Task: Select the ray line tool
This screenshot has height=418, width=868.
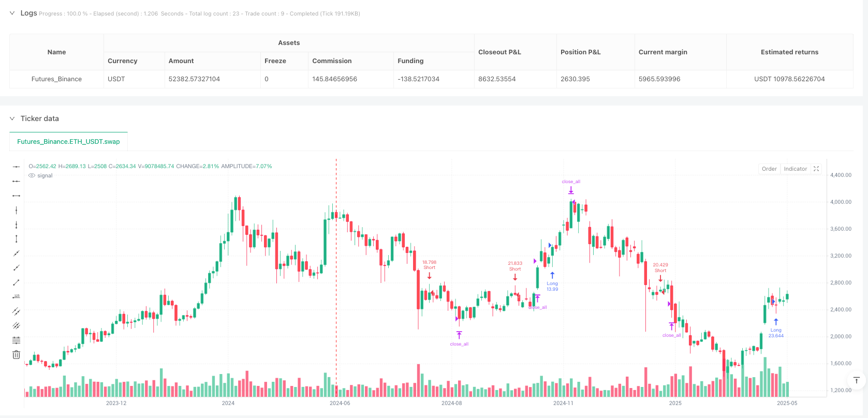Action: click(16, 268)
